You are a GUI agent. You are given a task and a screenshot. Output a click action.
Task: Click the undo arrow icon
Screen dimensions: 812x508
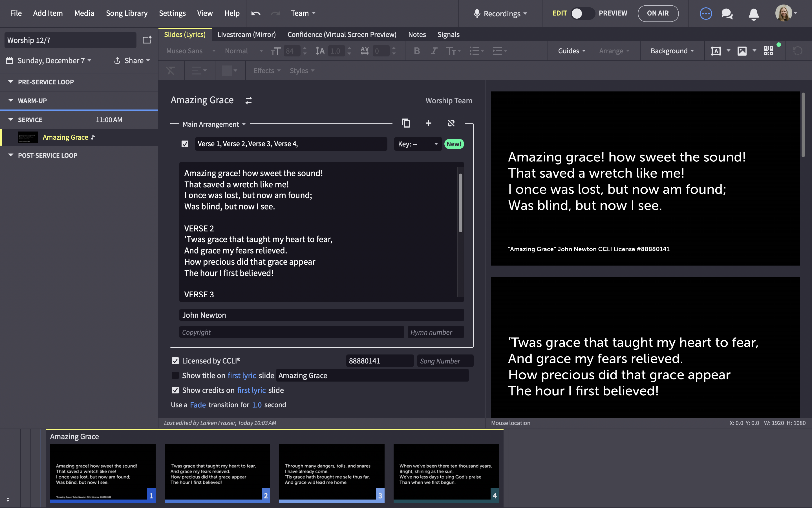tap(256, 14)
